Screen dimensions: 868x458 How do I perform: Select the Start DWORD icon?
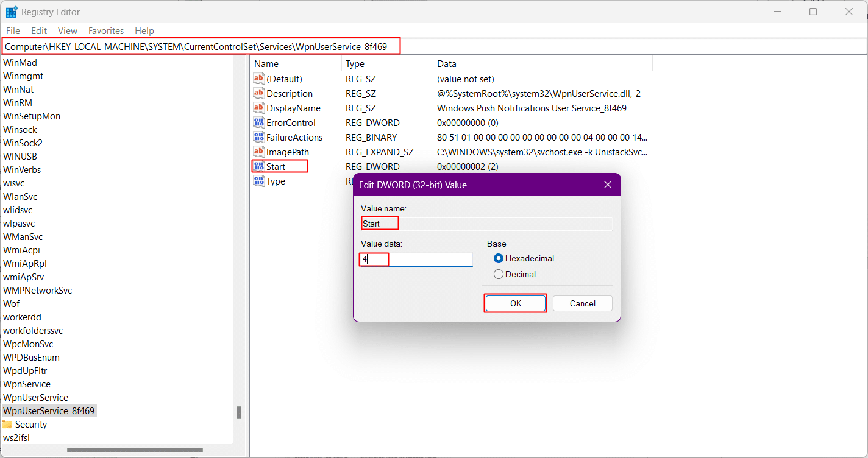pos(259,166)
